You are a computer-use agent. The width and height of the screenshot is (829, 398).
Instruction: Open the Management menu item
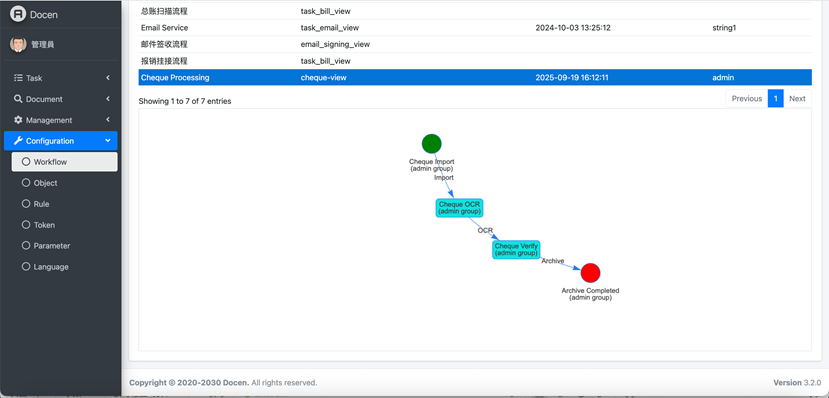coord(61,120)
